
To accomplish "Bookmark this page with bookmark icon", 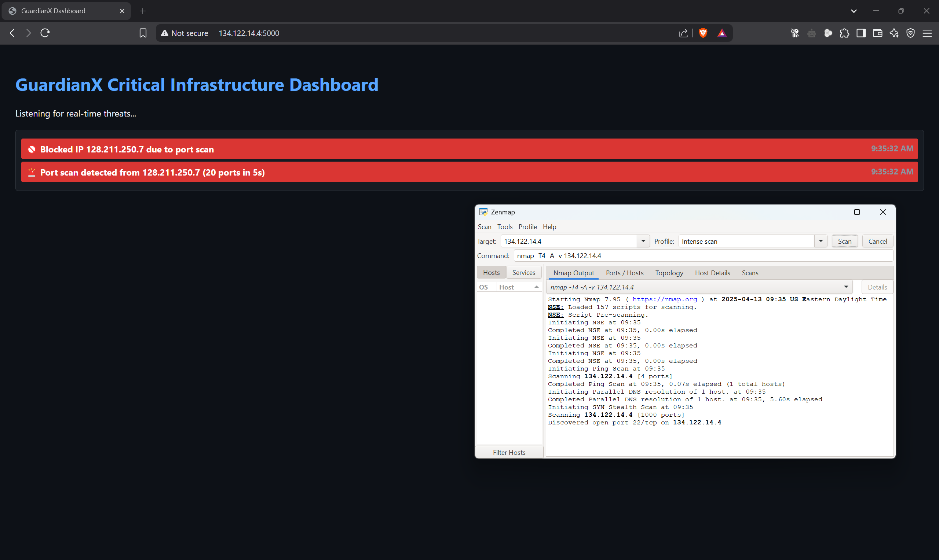I will click(x=143, y=33).
